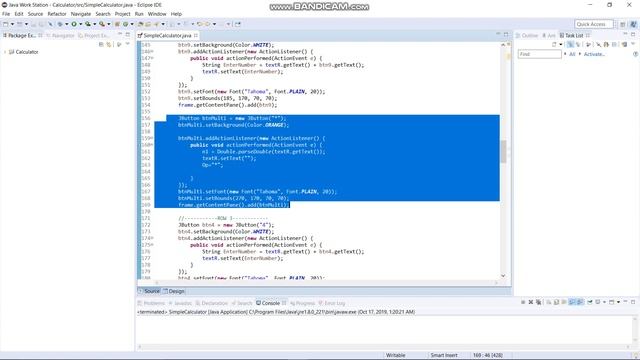The width and height of the screenshot is (640, 360).
Task: Toggle Link with Editor in Package Explorer
Action: click(109, 44)
